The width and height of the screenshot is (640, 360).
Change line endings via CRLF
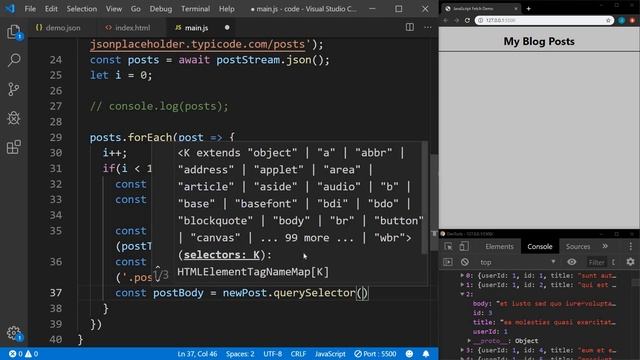click(298, 354)
